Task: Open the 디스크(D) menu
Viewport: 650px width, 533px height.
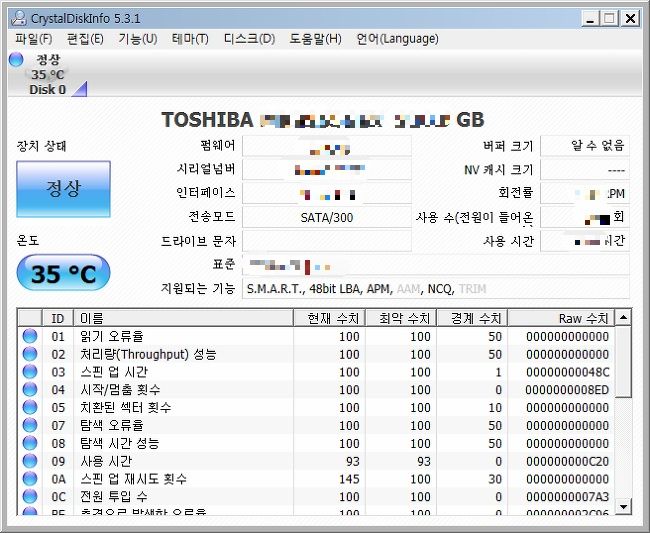Action: click(249, 39)
